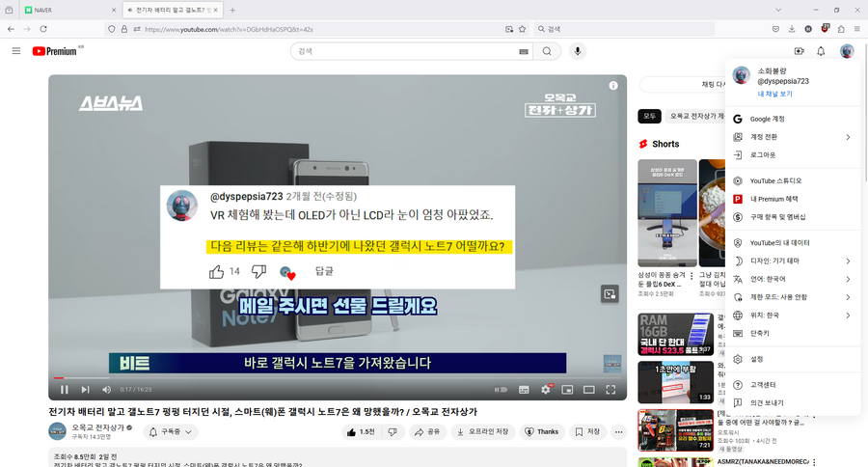The image size is (868, 467).
Task: Open the RAM 16GB 갤럭시 S23.5 thumbnail
Action: click(675, 334)
